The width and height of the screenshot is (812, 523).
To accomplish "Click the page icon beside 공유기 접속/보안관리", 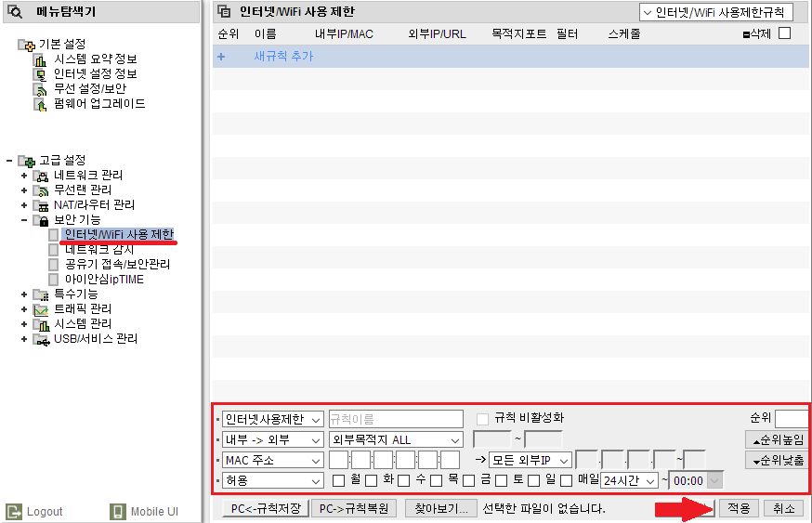I will [x=53, y=265].
